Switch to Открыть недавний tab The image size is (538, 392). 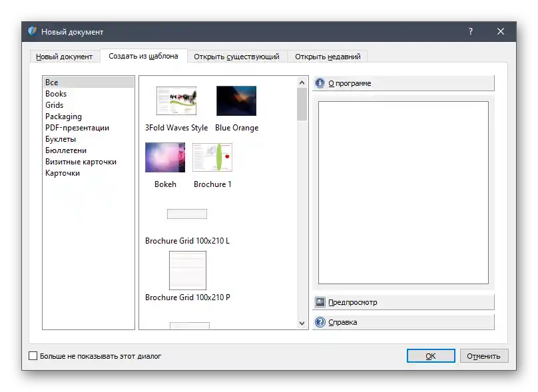point(328,57)
